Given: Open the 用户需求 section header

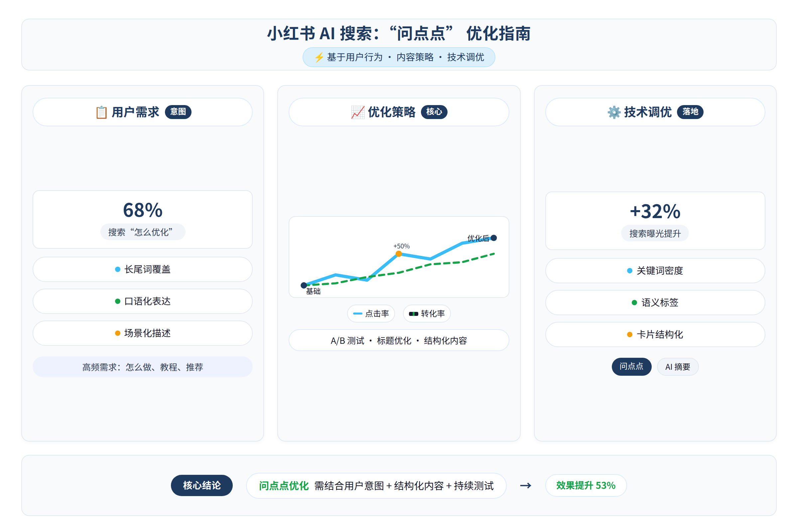Looking at the screenshot, I should 143,112.
